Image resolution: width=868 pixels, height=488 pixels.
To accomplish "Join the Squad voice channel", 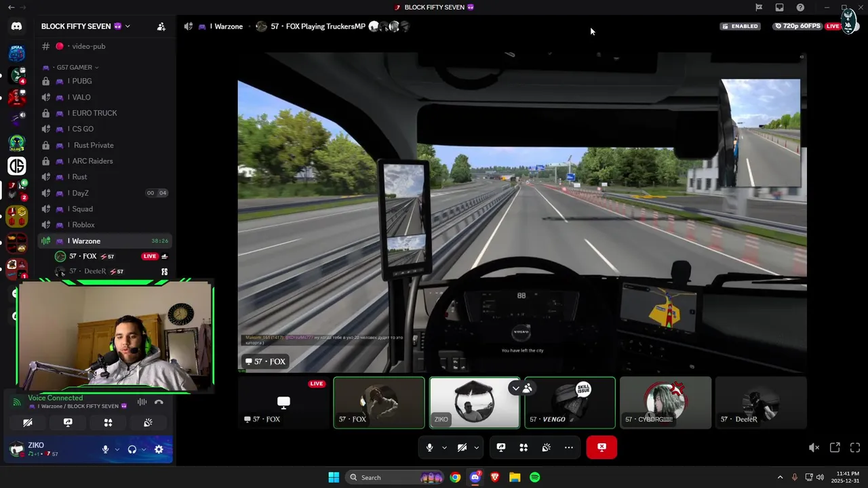I will [x=104, y=209].
